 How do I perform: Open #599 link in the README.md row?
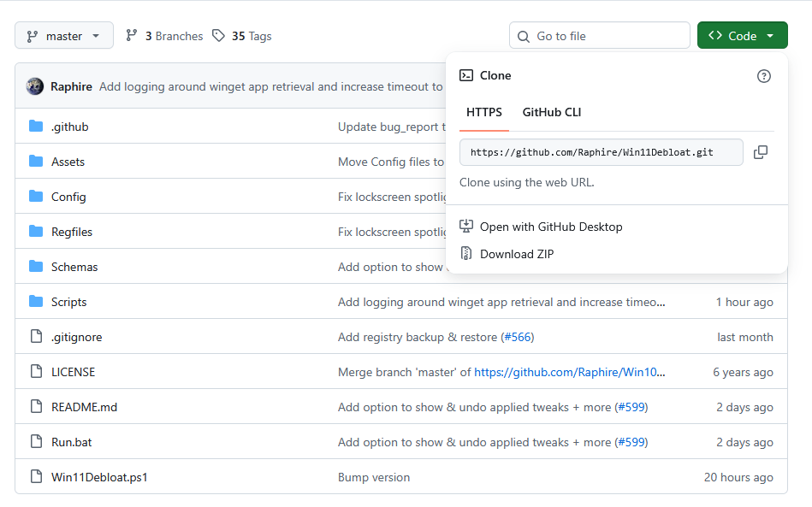point(631,407)
